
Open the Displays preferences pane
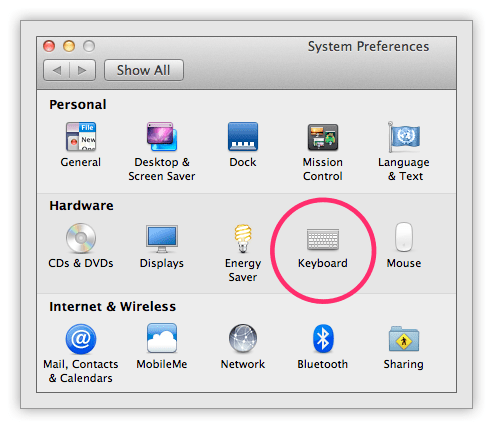click(162, 239)
